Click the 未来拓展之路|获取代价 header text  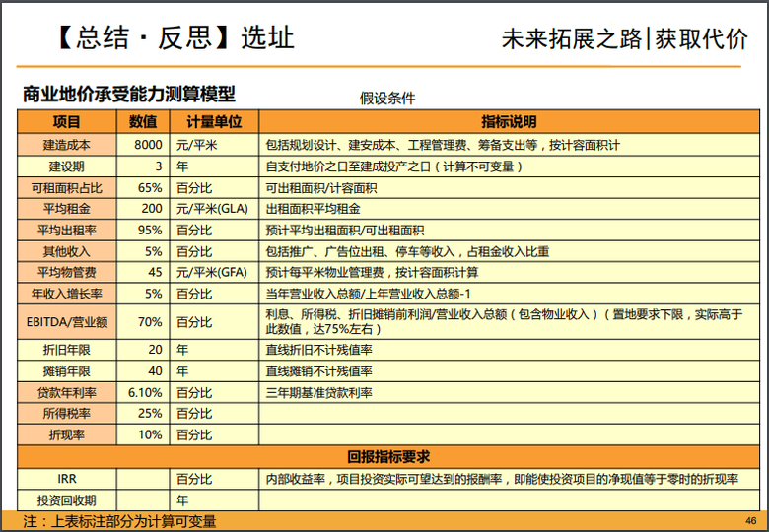[x=624, y=38]
